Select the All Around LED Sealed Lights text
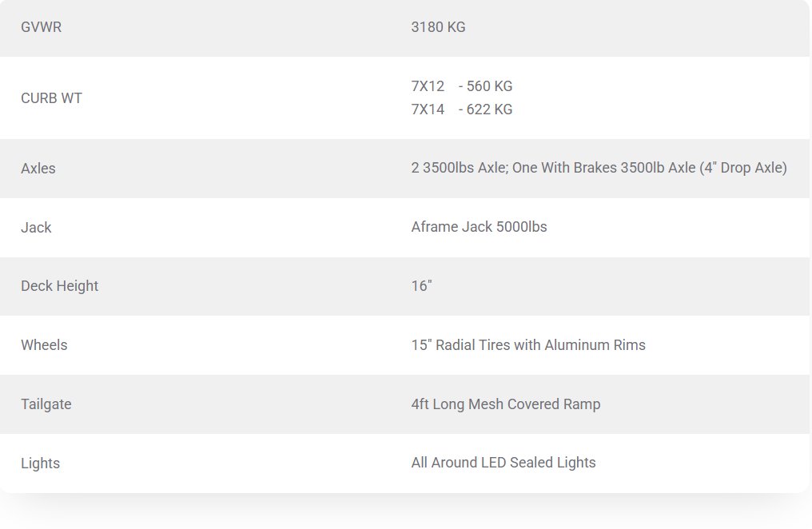The height and width of the screenshot is (529, 812). click(x=503, y=463)
